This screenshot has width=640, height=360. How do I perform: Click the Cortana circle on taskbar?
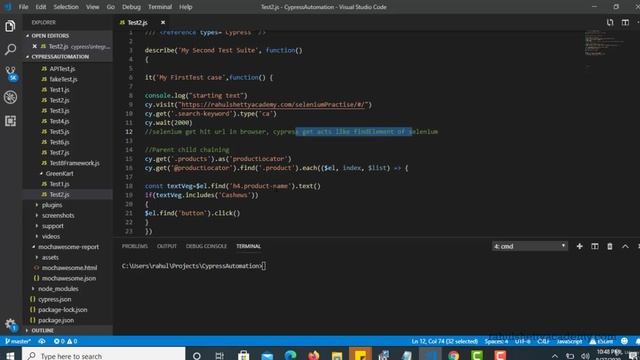coord(197,356)
